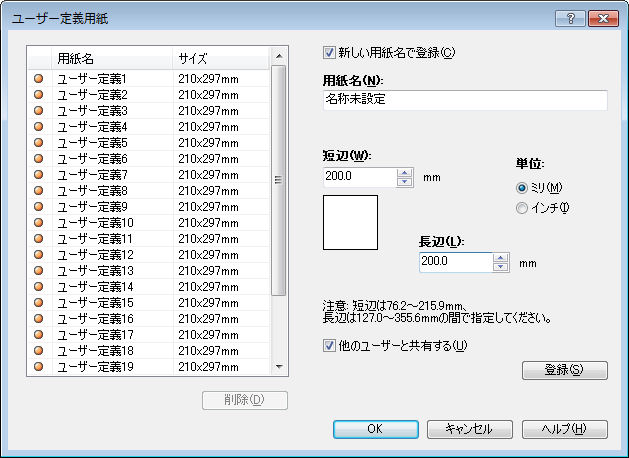Select the インチ unit radio button
The image size is (629, 458).
pyautogui.click(x=521, y=208)
